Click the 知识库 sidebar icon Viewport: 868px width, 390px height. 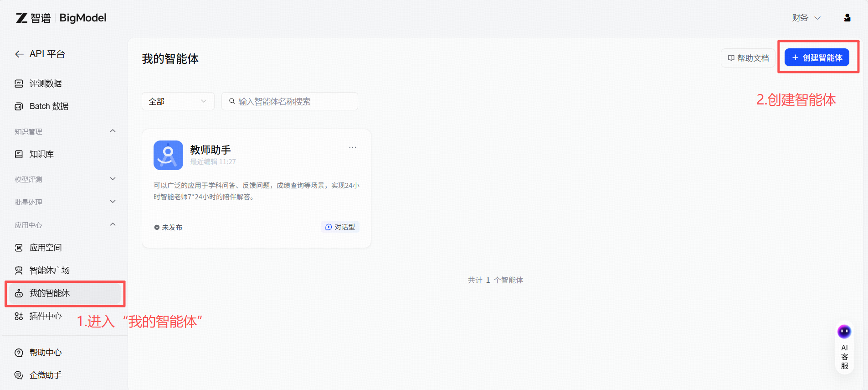tap(19, 154)
